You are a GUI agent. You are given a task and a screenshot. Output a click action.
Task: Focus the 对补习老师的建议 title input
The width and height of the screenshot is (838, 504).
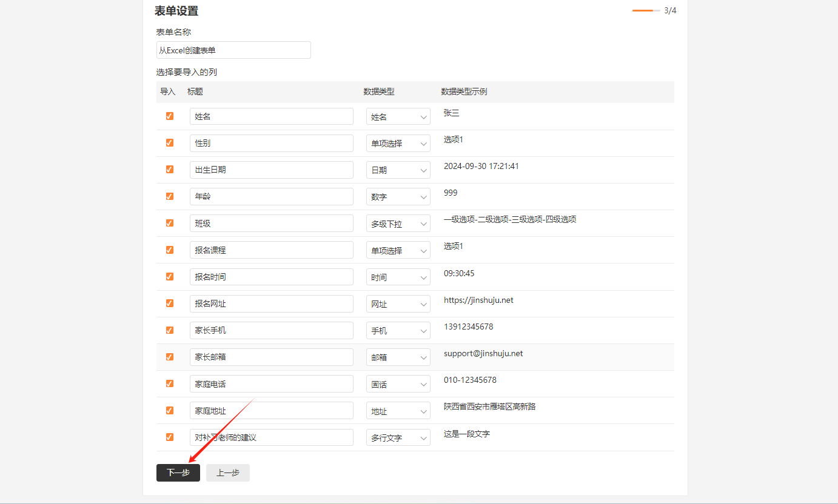pos(272,437)
